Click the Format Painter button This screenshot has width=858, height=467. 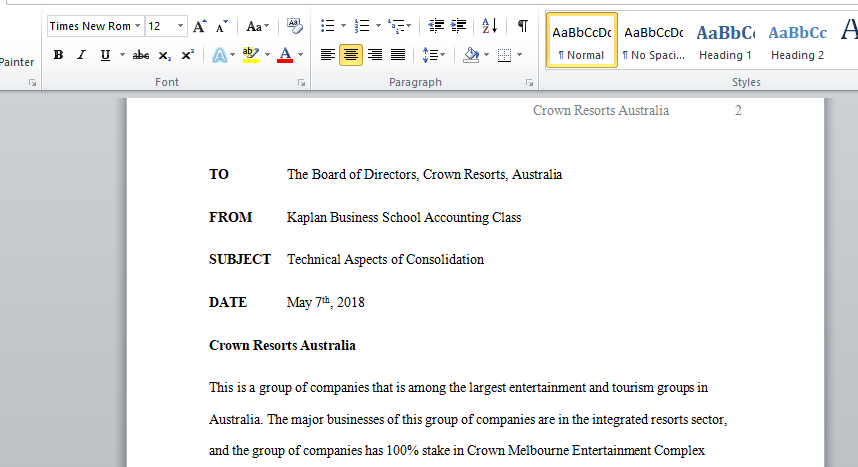click(x=16, y=62)
